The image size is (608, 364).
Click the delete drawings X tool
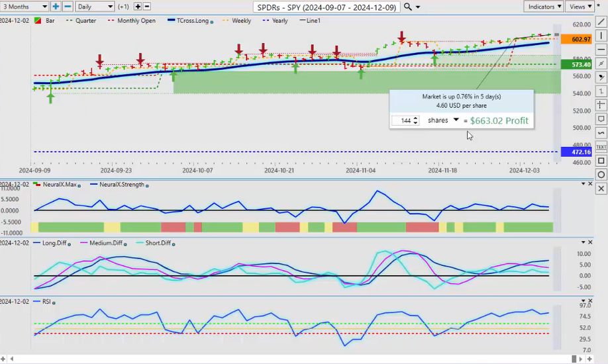click(x=601, y=189)
